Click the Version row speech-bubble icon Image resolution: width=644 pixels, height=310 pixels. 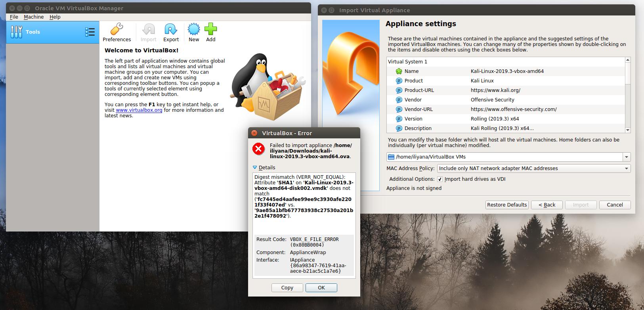(399, 119)
